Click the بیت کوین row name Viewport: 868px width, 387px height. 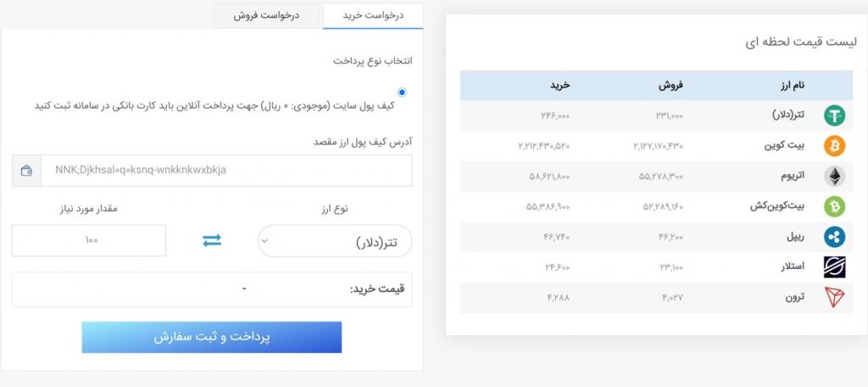point(785,146)
